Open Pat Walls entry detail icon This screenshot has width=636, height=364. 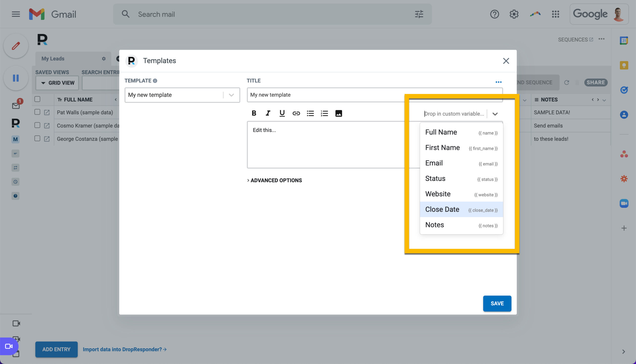tap(47, 112)
